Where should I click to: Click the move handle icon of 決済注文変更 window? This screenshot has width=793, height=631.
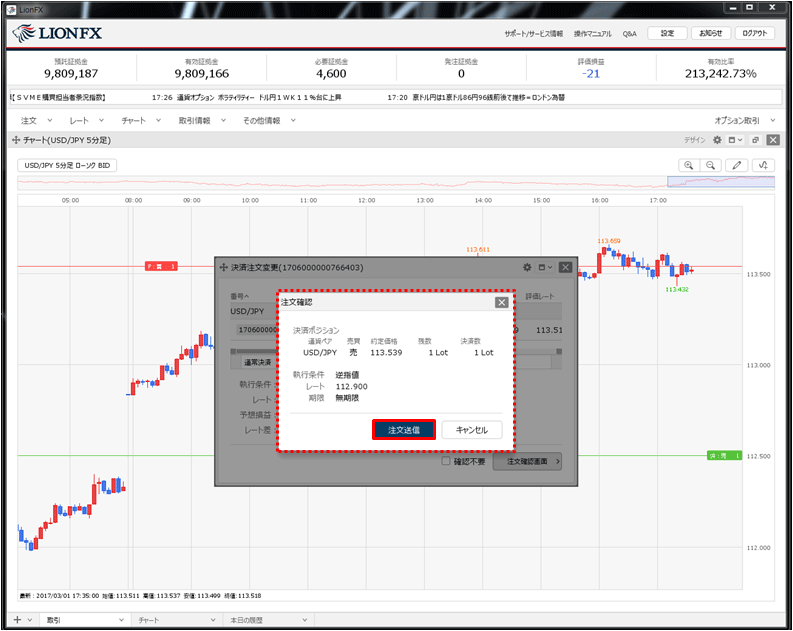pyautogui.click(x=223, y=267)
